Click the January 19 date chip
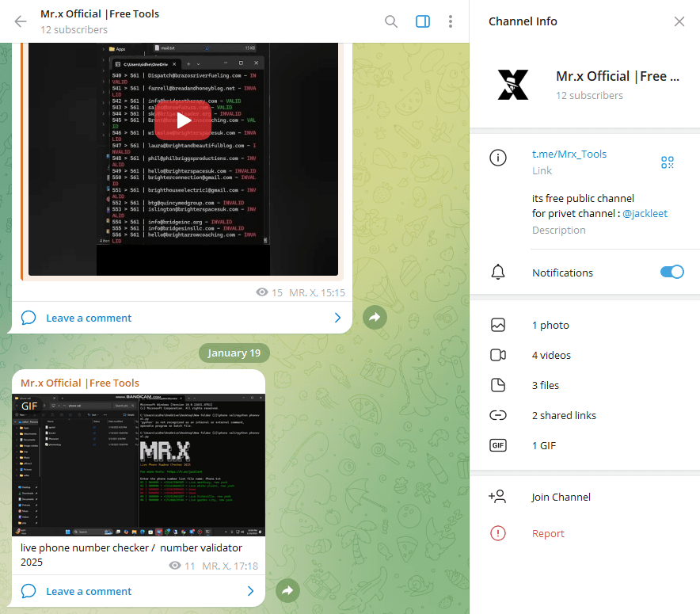 pyautogui.click(x=234, y=353)
